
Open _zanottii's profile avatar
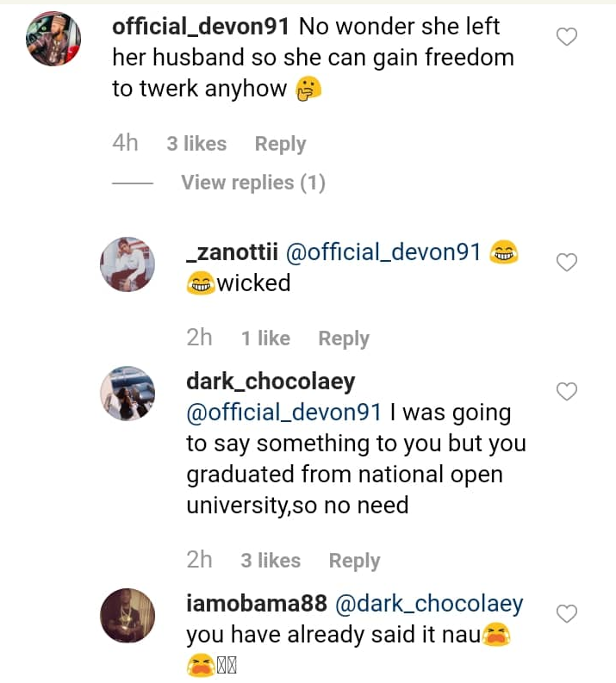pyautogui.click(x=128, y=264)
